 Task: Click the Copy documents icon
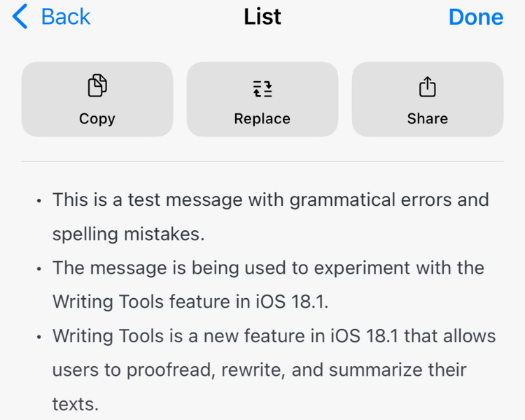tap(97, 87)
